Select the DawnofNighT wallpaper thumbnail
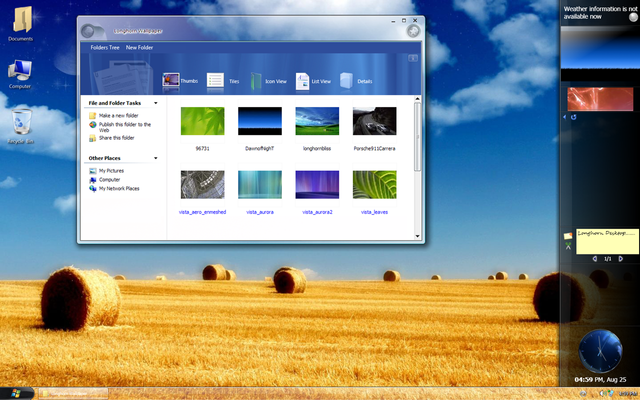This screenshot has width=640, height=400. pos(260,121)
